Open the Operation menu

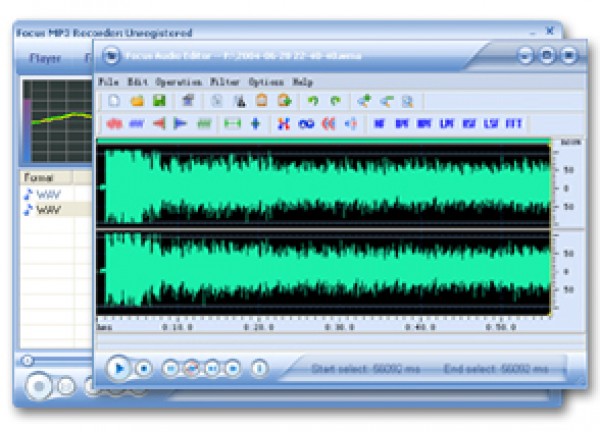click(x=178, y=82)
